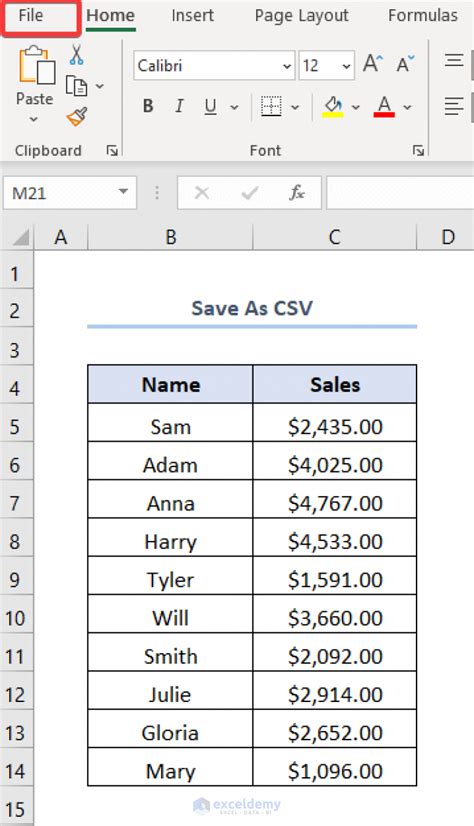Apply the yellow fill color

pos(333,107)
